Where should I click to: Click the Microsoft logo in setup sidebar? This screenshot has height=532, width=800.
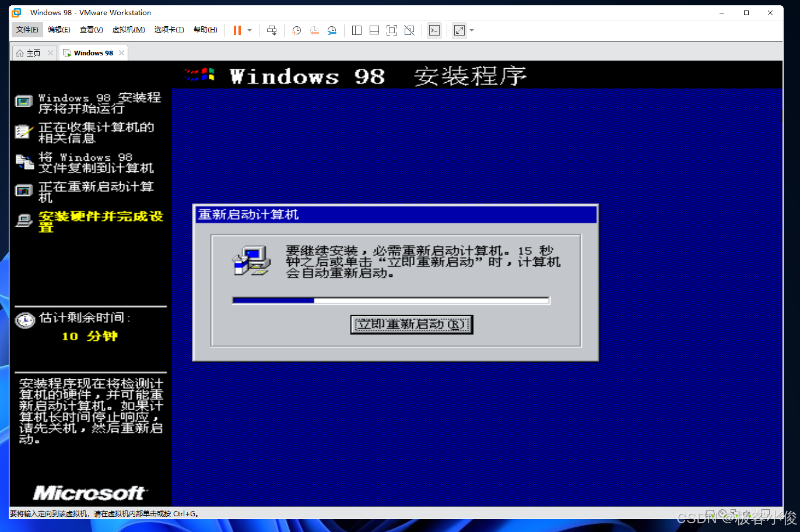(89, 493)
